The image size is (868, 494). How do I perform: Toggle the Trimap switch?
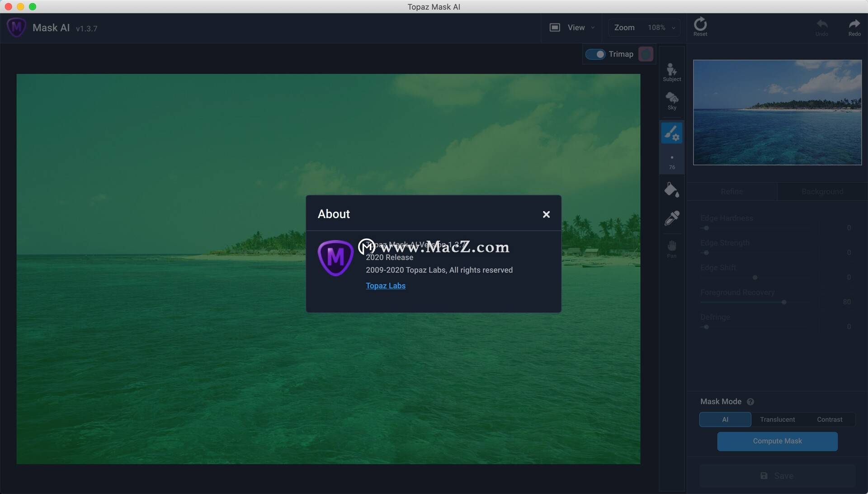tap(595, 54)
